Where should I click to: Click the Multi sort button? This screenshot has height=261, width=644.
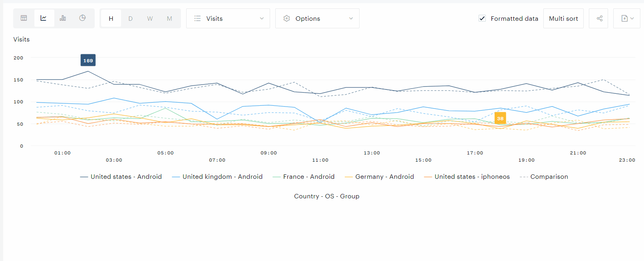(x=563, y=18)
